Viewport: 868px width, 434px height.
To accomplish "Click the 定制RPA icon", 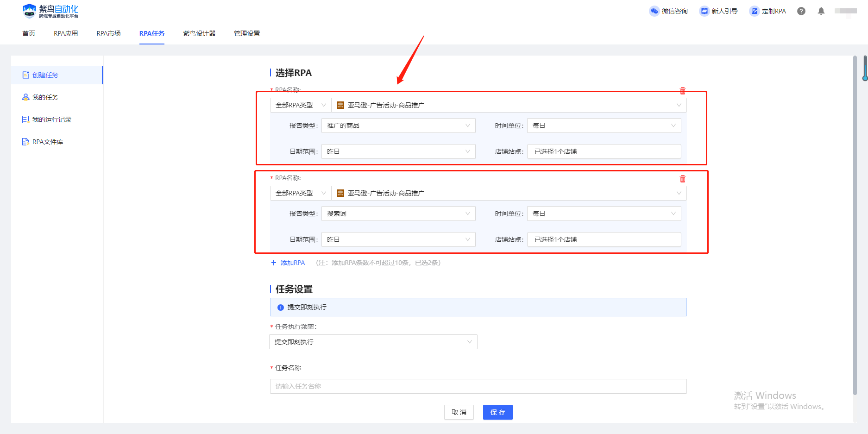I will click(755, 11).
